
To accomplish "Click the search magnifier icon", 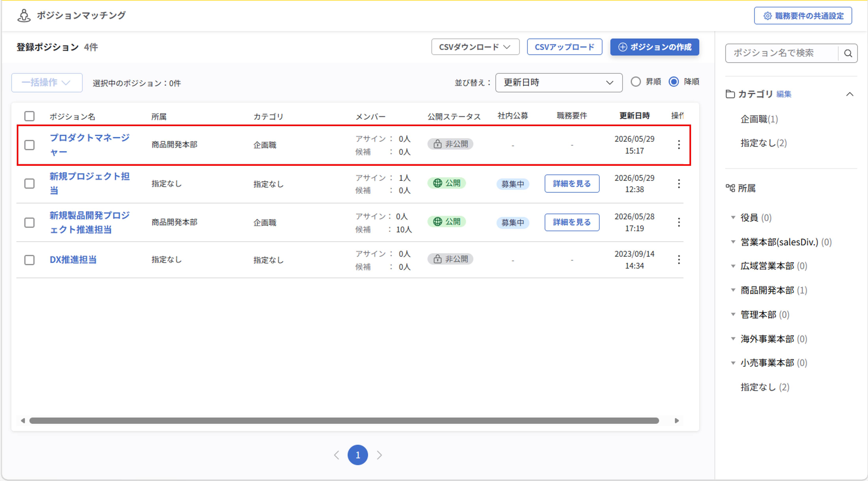I will pos(848,53).
